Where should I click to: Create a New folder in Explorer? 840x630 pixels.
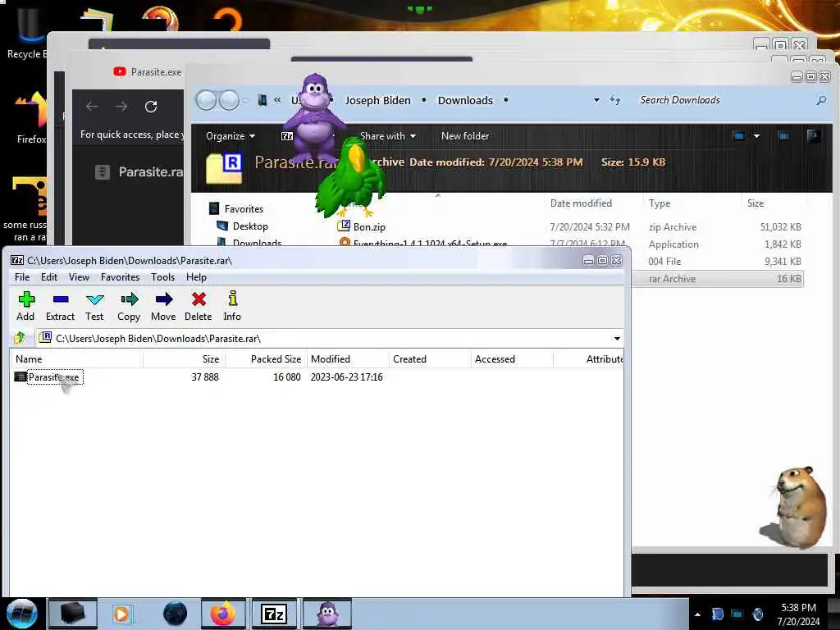[465, 136]
